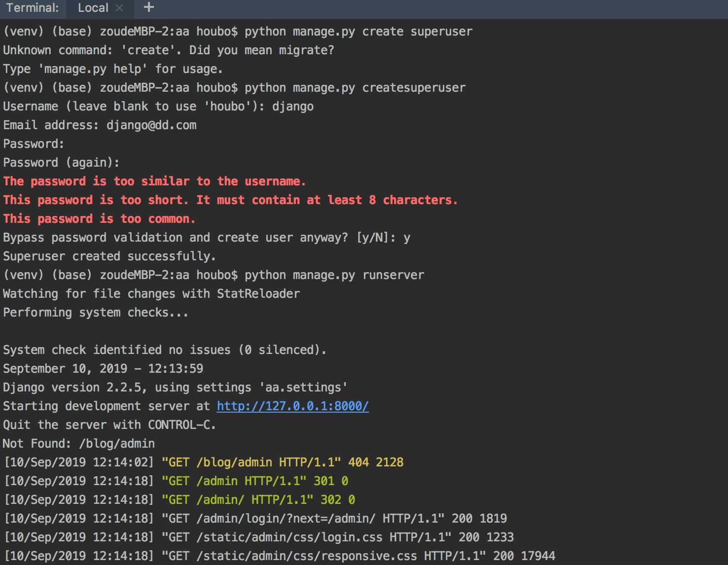Click the red 'password is too common' warning
This screenshot has width=728, height=565.
99,219
